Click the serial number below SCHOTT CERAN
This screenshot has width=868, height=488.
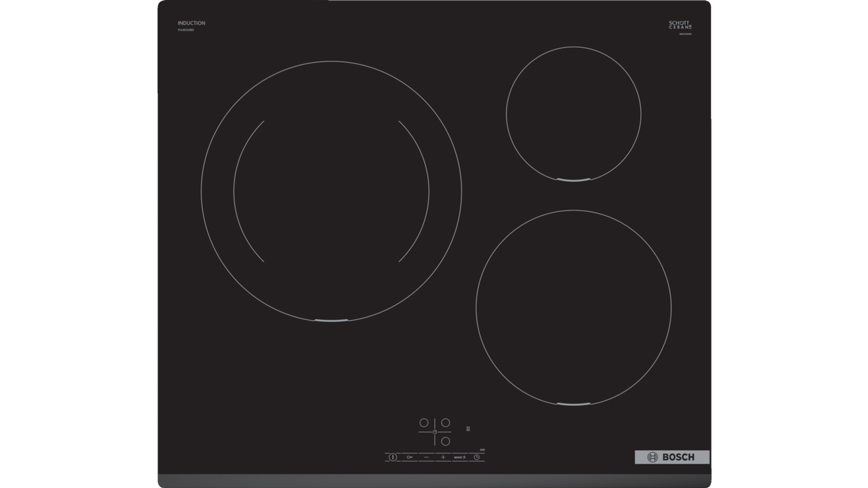[685, 34]
